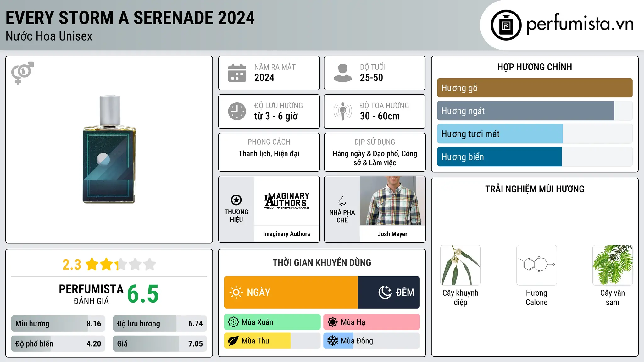Click the flower icon for Mùa Xuân
Image resolution: width=644 pixels, height=362 pixels.
pyautogui.click(x=233, y=322)
